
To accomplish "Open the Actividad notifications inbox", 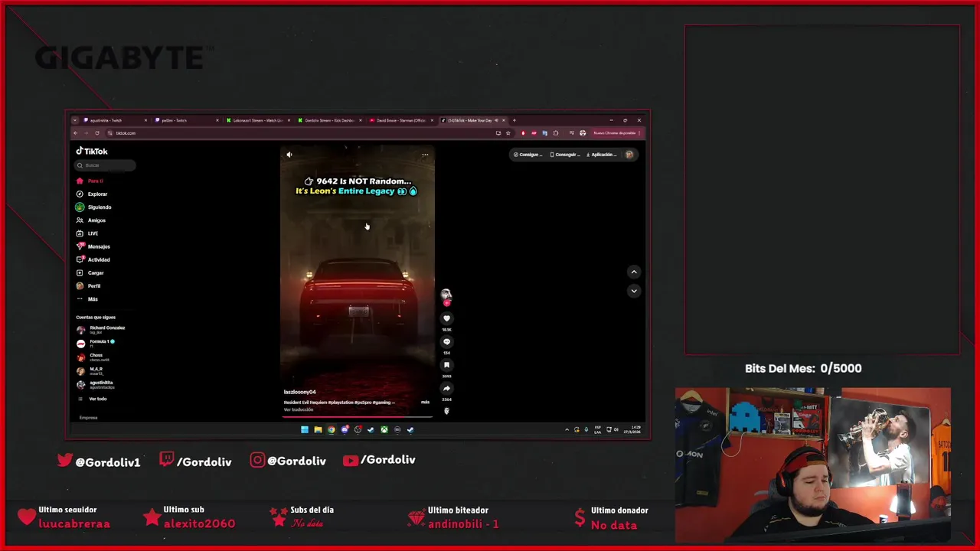I will coord(93,259).
